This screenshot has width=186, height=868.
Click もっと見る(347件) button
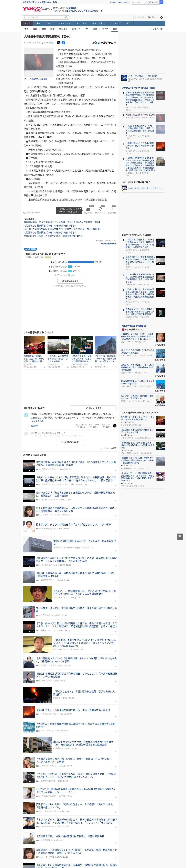click(x=70, y=442)
